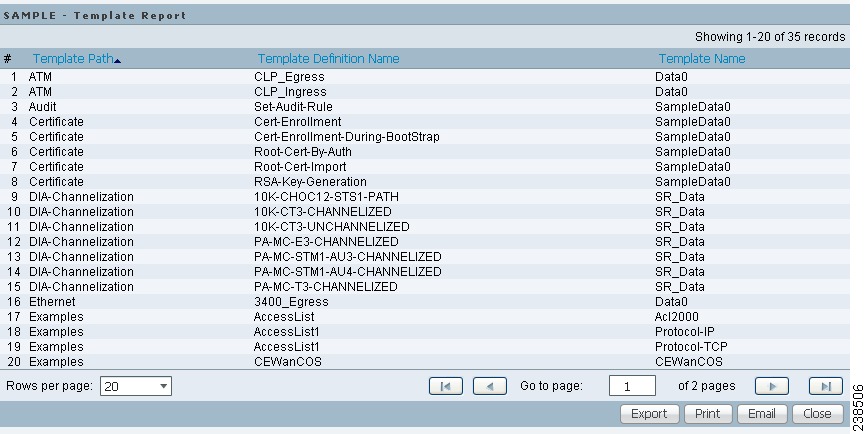
Task: Select the CLP_Ingress definition cell
Action: [290, 92]
